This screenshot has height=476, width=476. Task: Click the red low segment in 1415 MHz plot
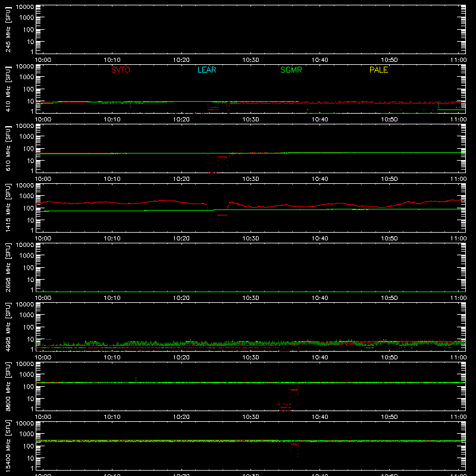tap(223, 215)
